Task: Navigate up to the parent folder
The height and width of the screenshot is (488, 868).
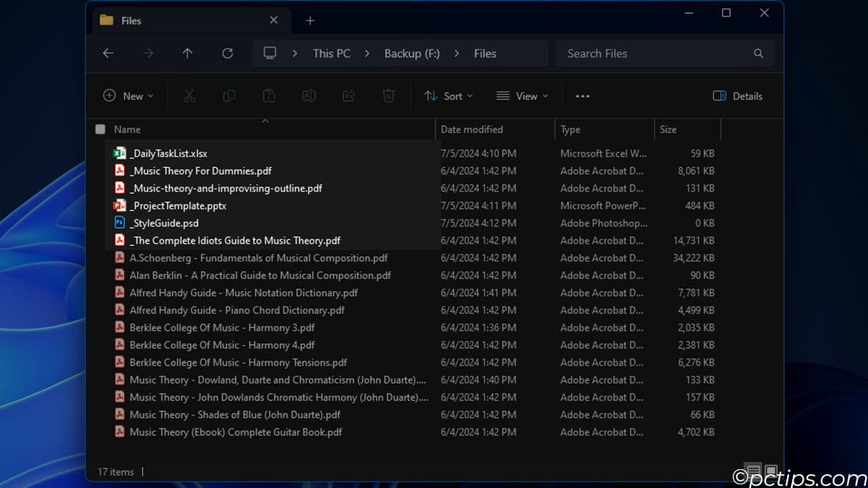Action: 187,53
